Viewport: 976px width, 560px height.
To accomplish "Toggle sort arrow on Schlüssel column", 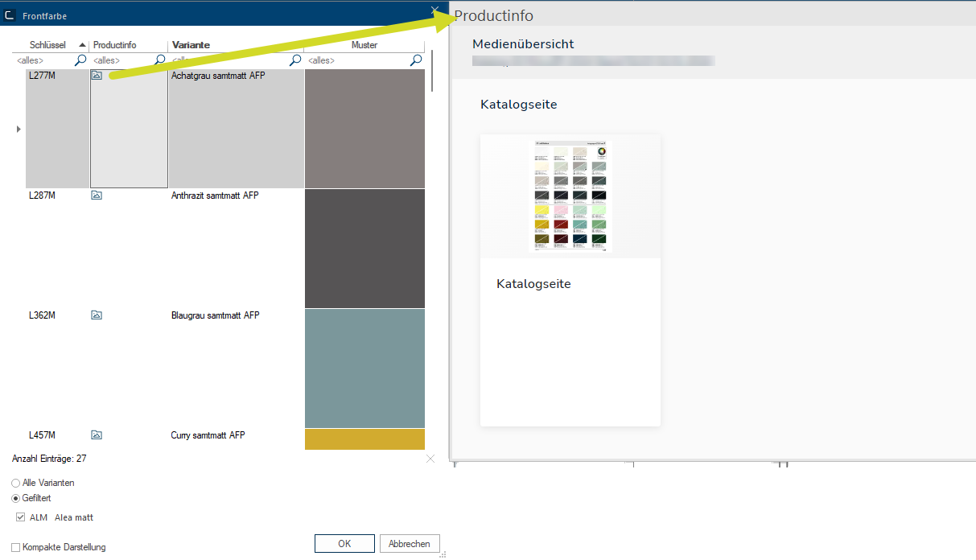I will (82, 45).
